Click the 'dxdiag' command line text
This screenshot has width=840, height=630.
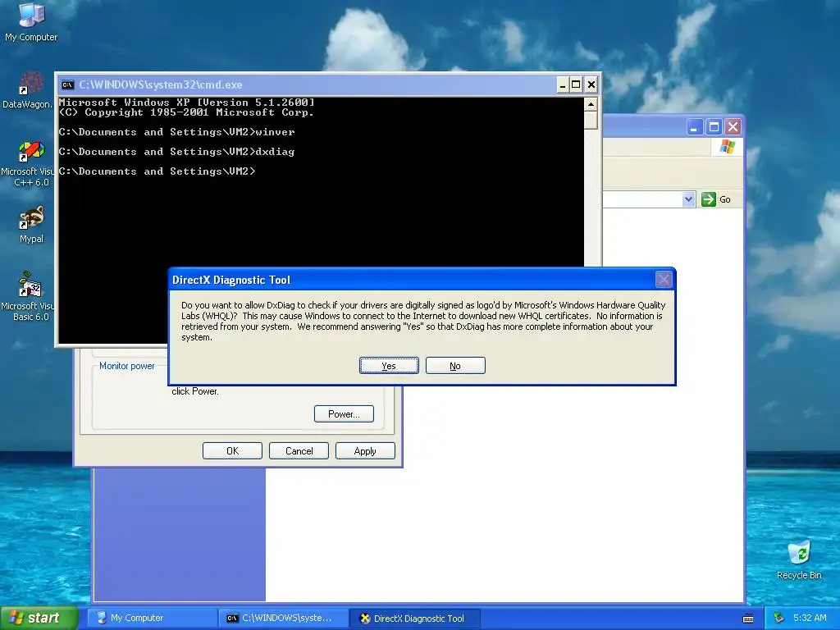click(275, 152)
